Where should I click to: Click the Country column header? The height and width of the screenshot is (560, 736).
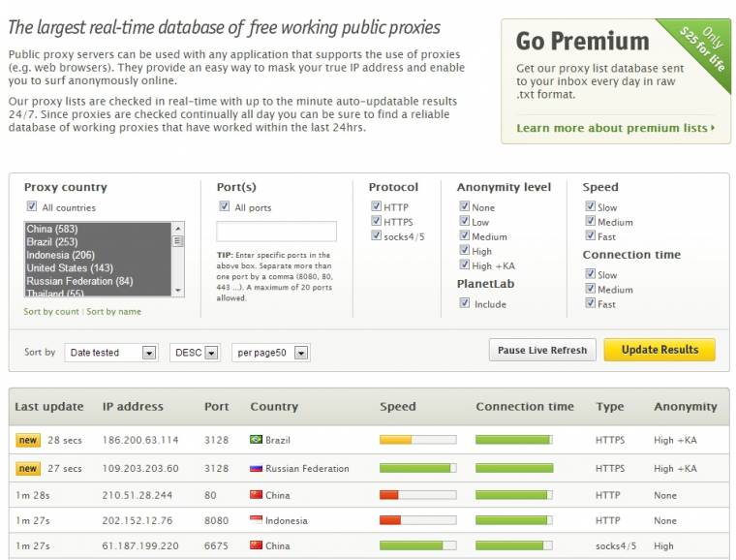(274, 407)
